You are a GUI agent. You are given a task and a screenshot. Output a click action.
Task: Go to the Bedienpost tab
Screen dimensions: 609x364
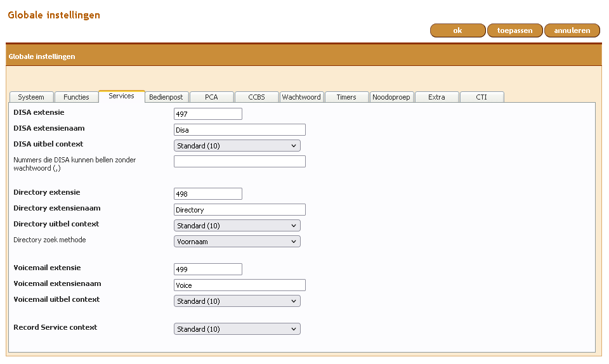click(x=166, y=97)
